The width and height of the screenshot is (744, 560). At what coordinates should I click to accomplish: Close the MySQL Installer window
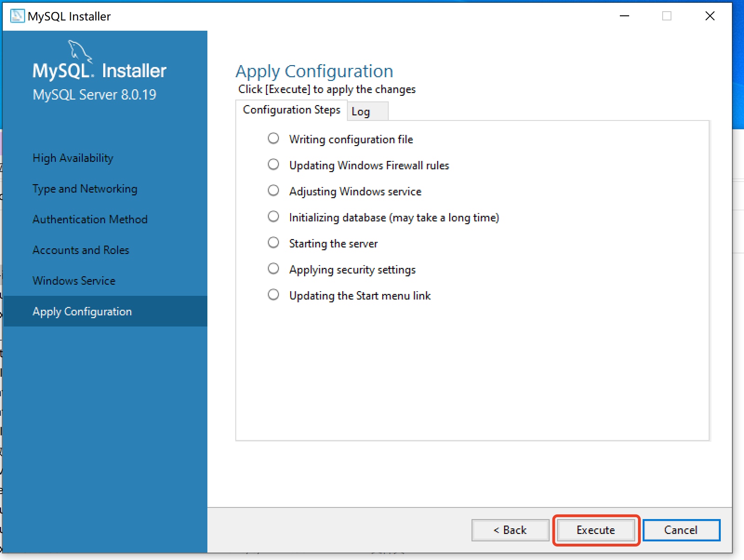point(710,16)
